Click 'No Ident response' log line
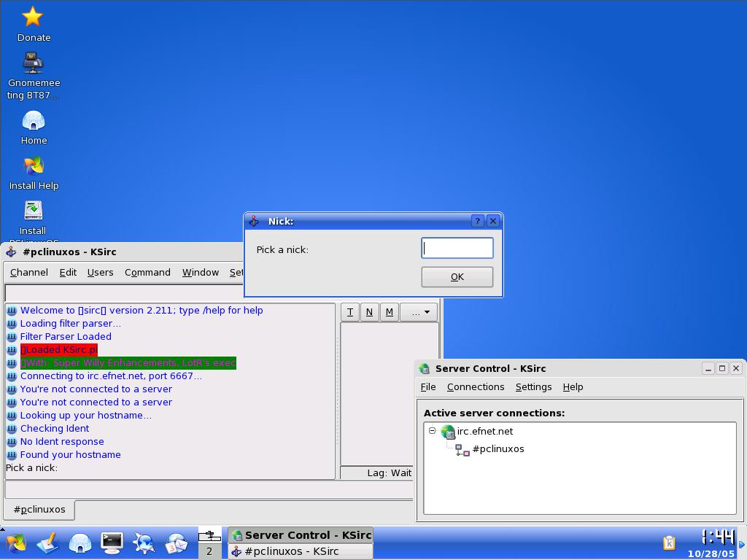 coord(62,442)
